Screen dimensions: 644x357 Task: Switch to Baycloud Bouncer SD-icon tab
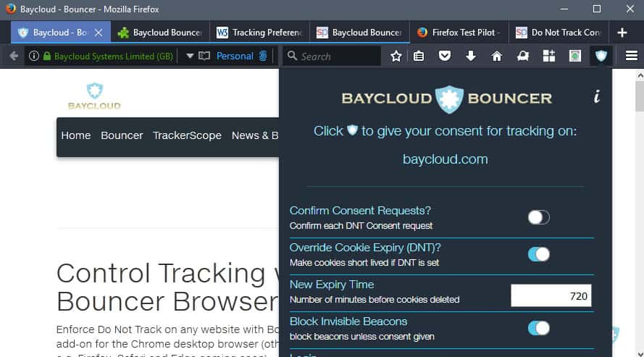pyautogui.click(x=359, y=33)
